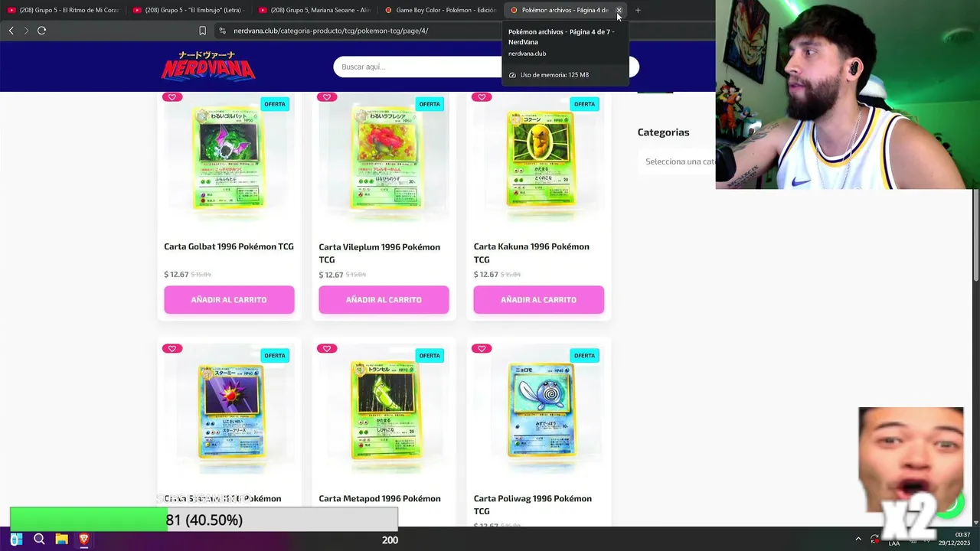This screenshot has height=551, width=980.
Task: Add Carta Vileplum 1996 to cart
Action: pyautogui.click(x=384, y=300)
